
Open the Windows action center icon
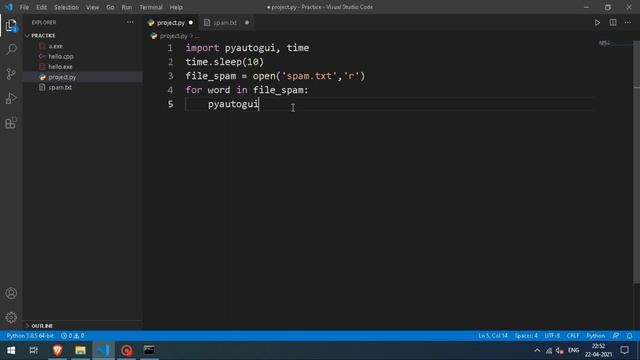click(624, 350)
